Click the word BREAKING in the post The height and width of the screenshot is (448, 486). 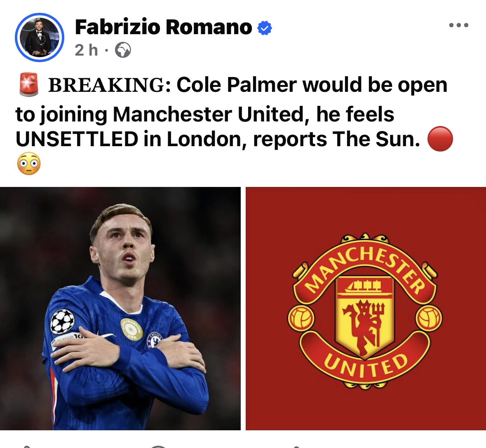[x=107, y=85]
